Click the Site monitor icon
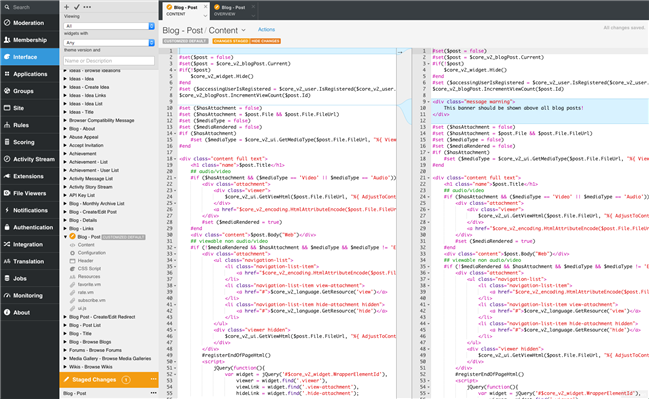The image size is (649, 399). [x=7, y=108]
